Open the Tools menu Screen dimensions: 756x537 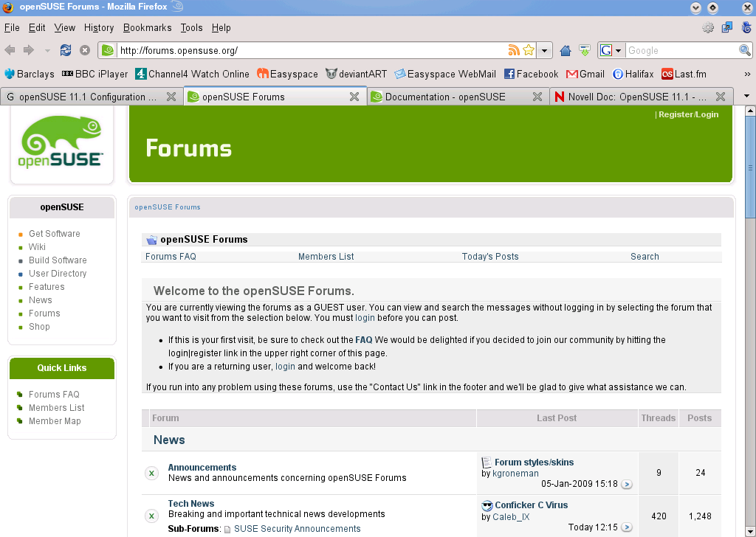click(191, 27)
